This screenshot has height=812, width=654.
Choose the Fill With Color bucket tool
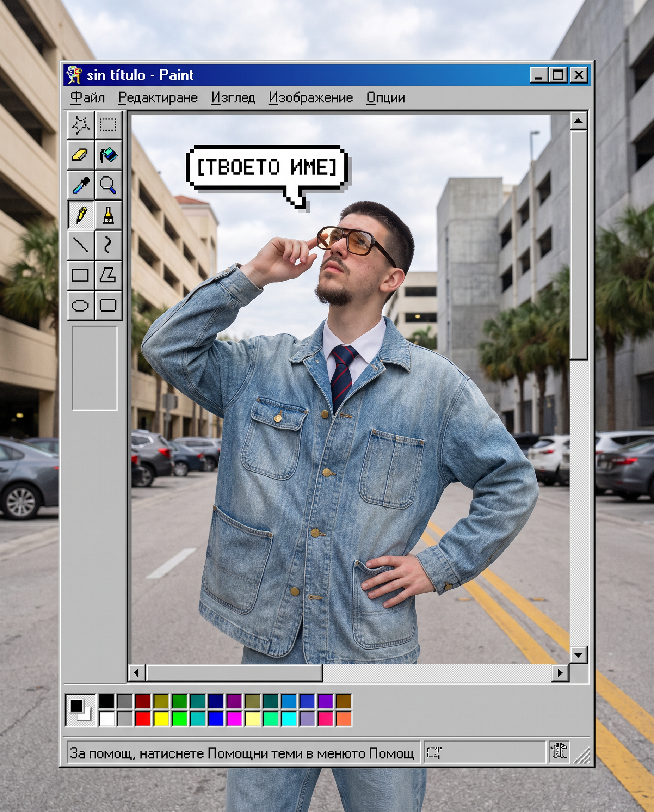click(x=108, y=155)
